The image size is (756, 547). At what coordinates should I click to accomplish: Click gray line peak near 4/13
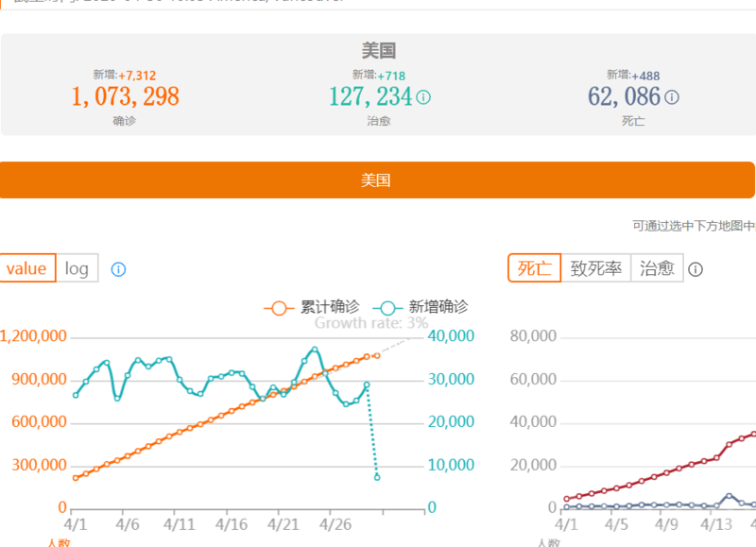pos(729,495)
